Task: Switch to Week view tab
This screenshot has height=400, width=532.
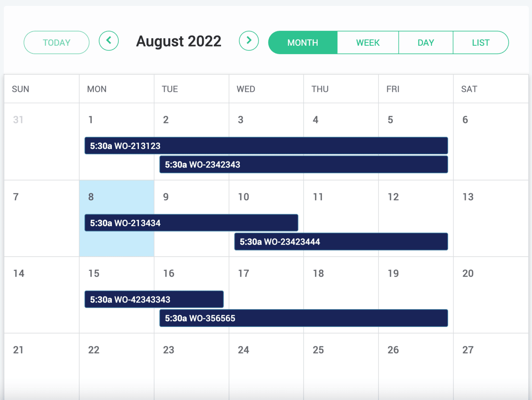Action: click(x=368, y=43)
